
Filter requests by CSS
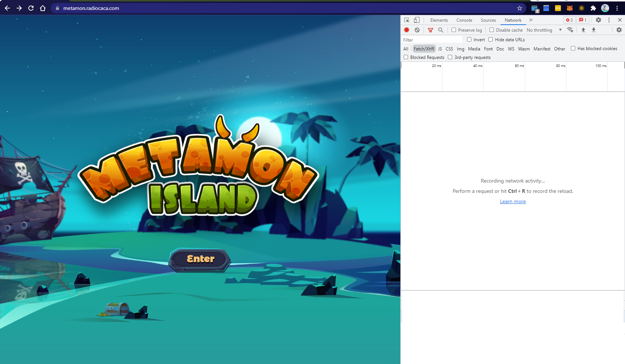449,49
